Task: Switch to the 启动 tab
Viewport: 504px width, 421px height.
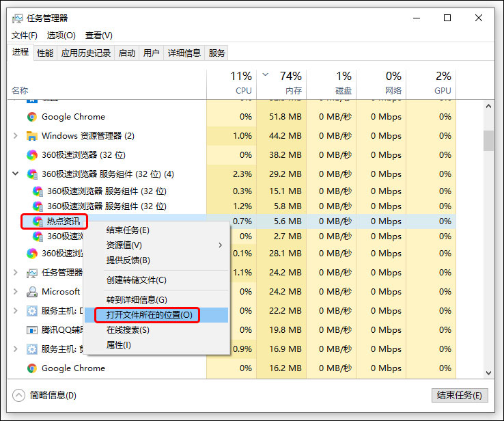Action: coord(126,53)
